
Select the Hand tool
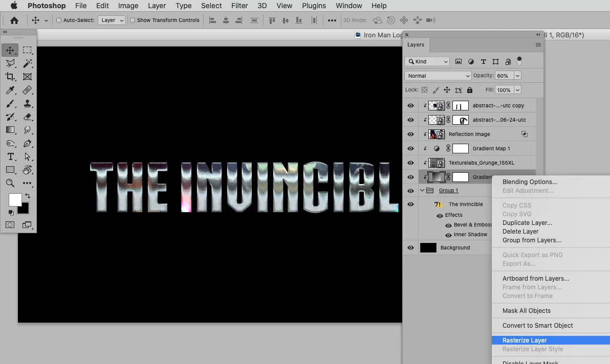click(x=27, y=170)
